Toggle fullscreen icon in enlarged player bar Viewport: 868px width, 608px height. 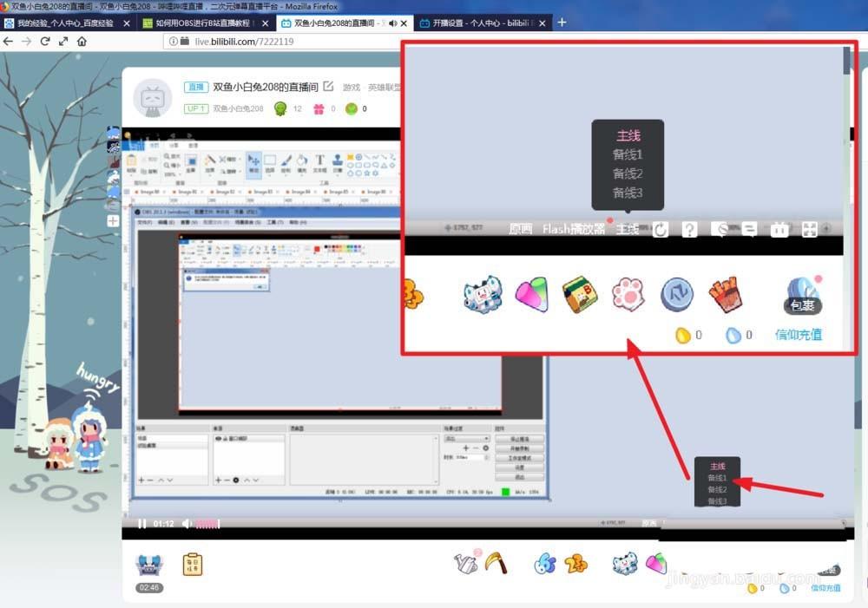(809, 229)
